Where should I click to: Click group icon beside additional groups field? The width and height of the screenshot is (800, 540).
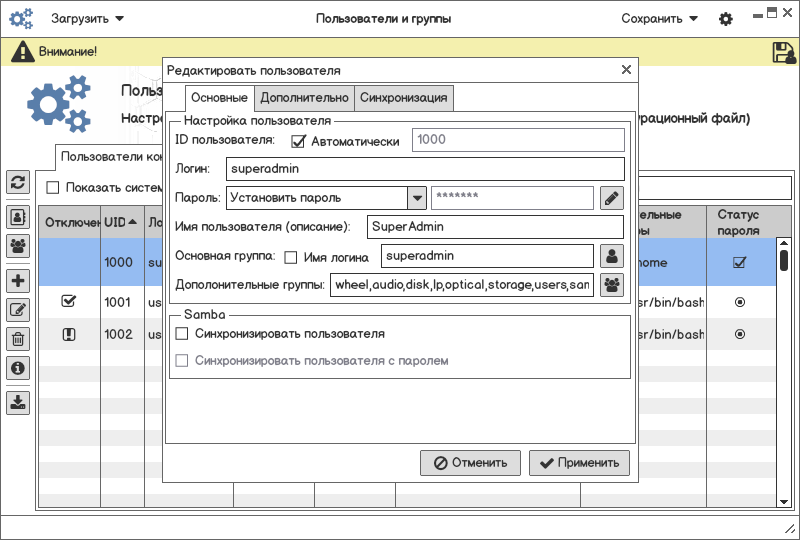point(612,285)
